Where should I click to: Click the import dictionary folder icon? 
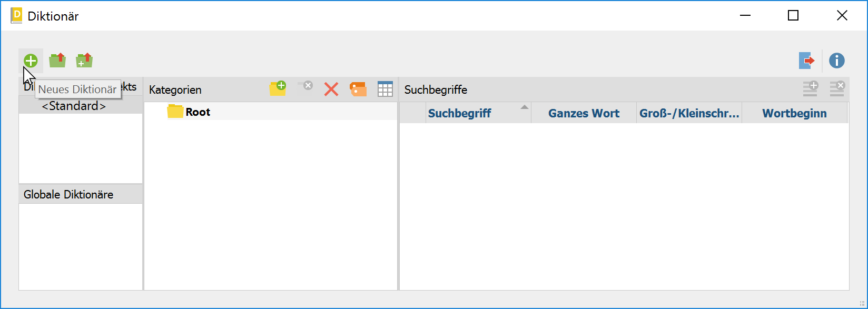click(57, 61)
